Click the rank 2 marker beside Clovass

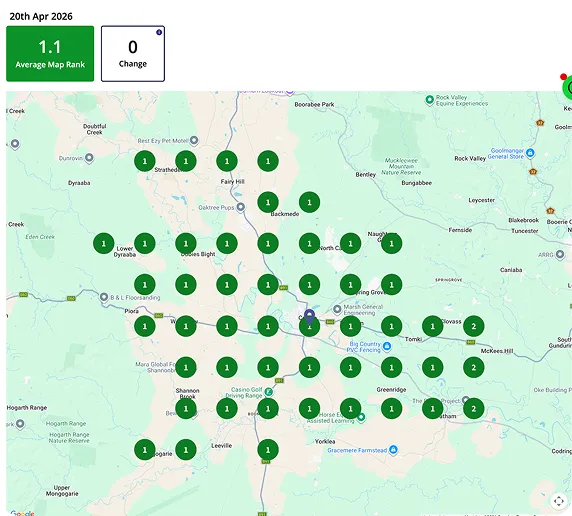coord(474,326)
